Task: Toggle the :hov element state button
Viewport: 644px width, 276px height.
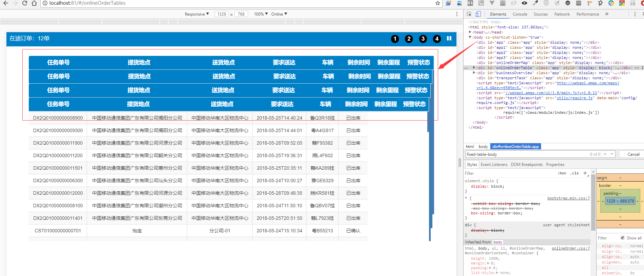Action: [562, 173]
